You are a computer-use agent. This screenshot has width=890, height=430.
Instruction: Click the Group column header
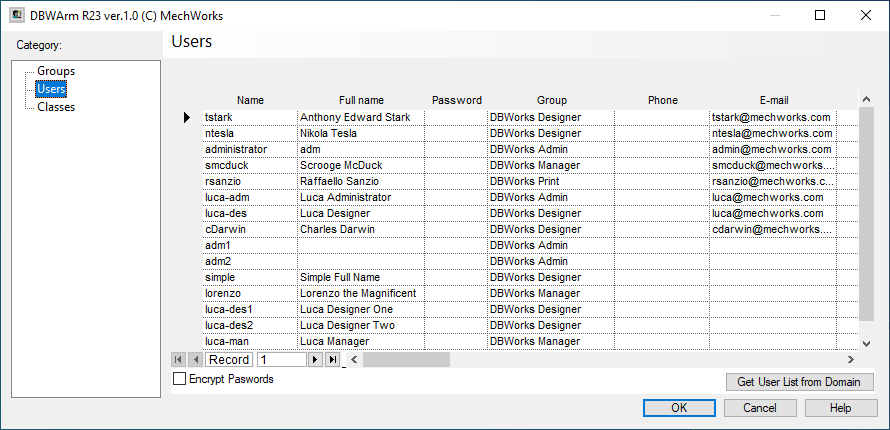pyautogui.click(x=552, y=100)
